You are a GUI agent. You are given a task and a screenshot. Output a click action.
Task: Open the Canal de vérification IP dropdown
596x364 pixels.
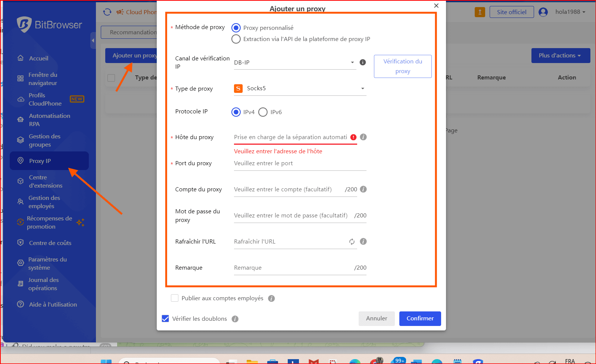(294, 63)
